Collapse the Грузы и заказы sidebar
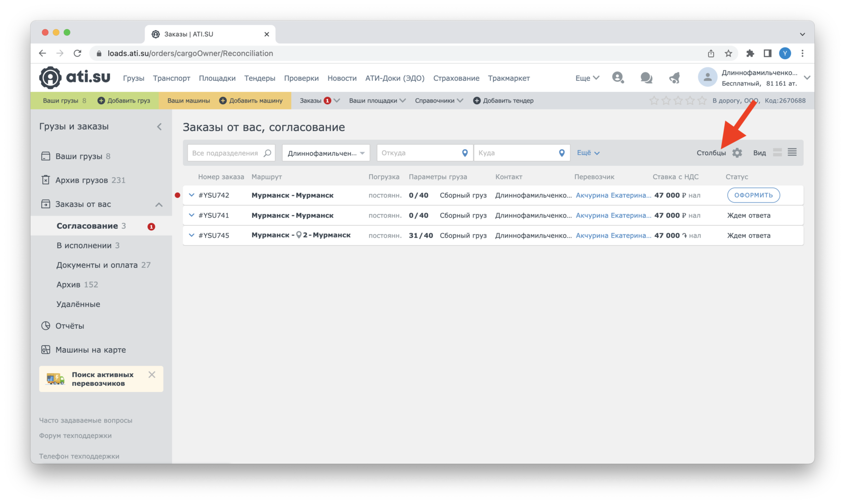The image size is (845, 504). point(159,127)
